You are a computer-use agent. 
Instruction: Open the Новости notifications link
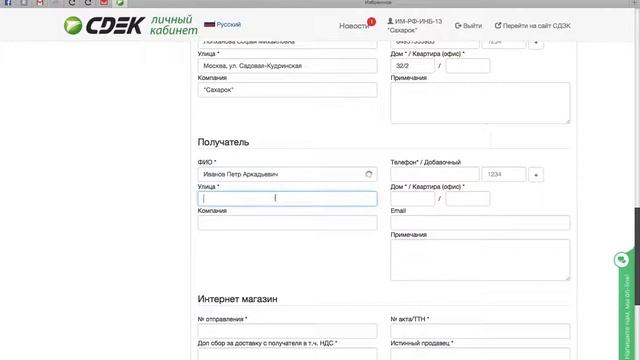tap(354, 26)
